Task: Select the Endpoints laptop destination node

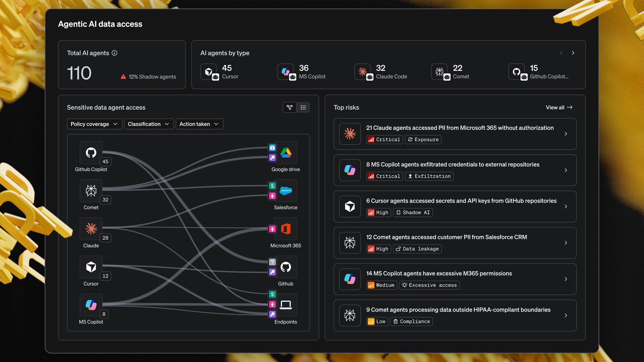Action: (286, 305)
